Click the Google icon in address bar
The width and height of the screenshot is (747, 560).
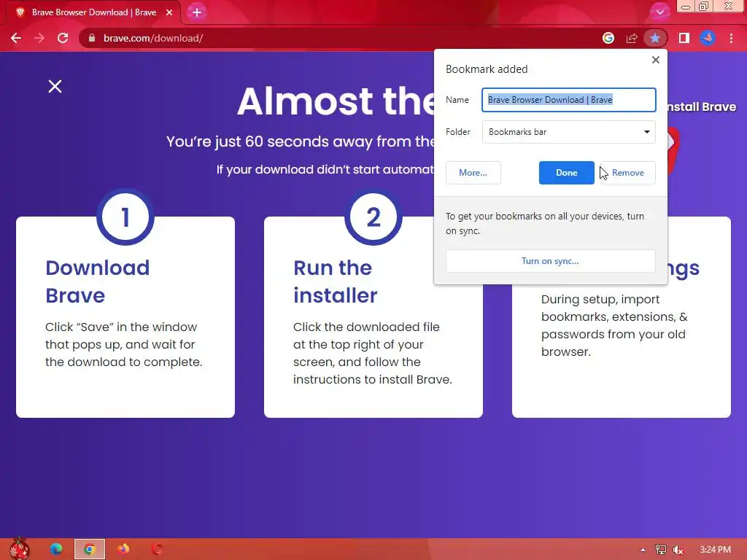(608, 38)
